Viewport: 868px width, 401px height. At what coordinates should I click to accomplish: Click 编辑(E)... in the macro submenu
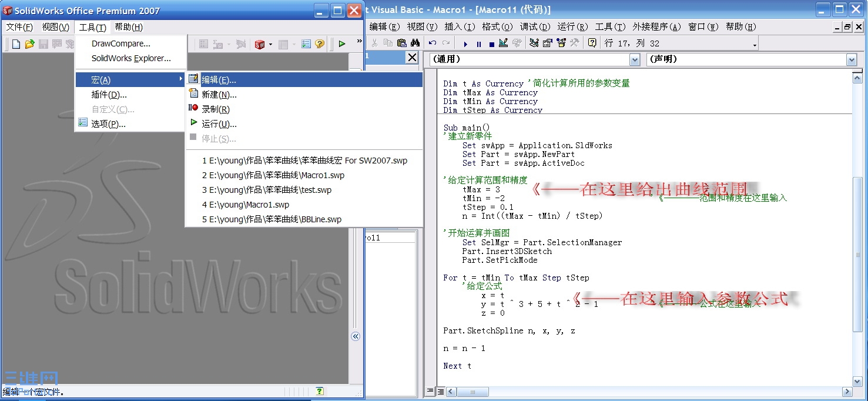click(304, 80)
